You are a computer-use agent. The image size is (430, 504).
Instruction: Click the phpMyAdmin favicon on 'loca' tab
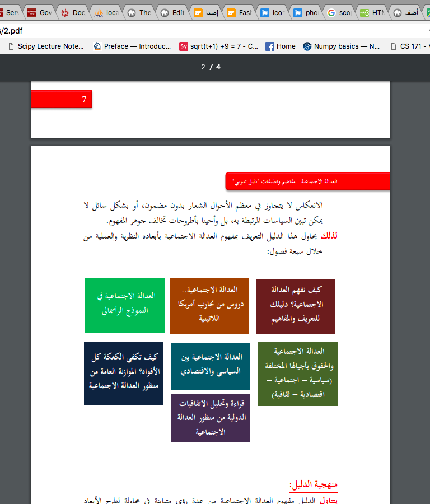point(99,13)
